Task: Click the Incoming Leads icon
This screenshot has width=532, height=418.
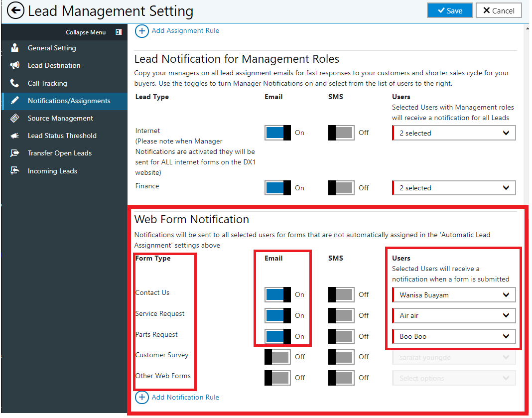Action: click(14, 171)
